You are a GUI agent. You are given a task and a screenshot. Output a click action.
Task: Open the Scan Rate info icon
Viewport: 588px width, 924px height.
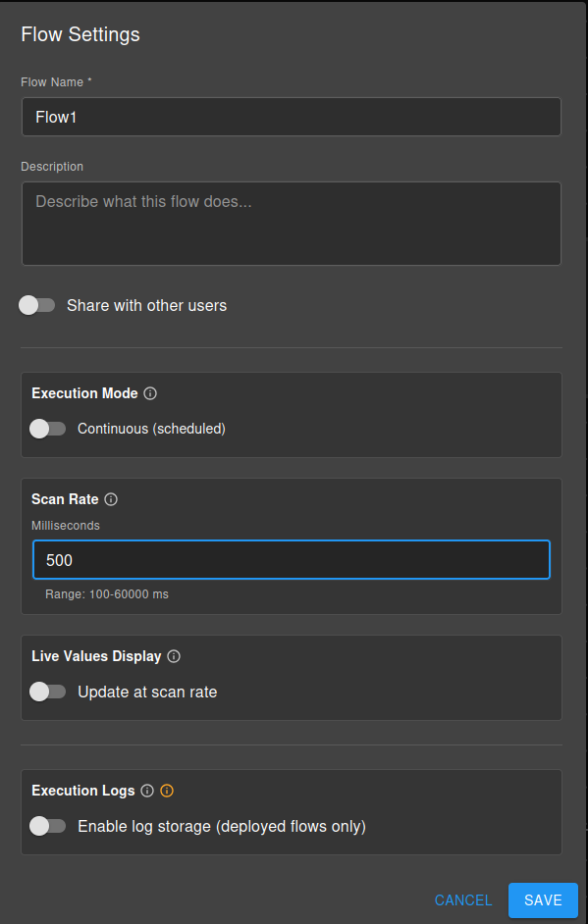point(111,499)
